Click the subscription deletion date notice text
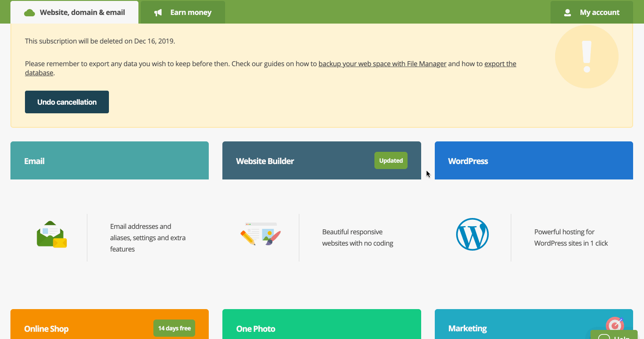The height and width of the screenshot is (339, 644). [100, 41]
